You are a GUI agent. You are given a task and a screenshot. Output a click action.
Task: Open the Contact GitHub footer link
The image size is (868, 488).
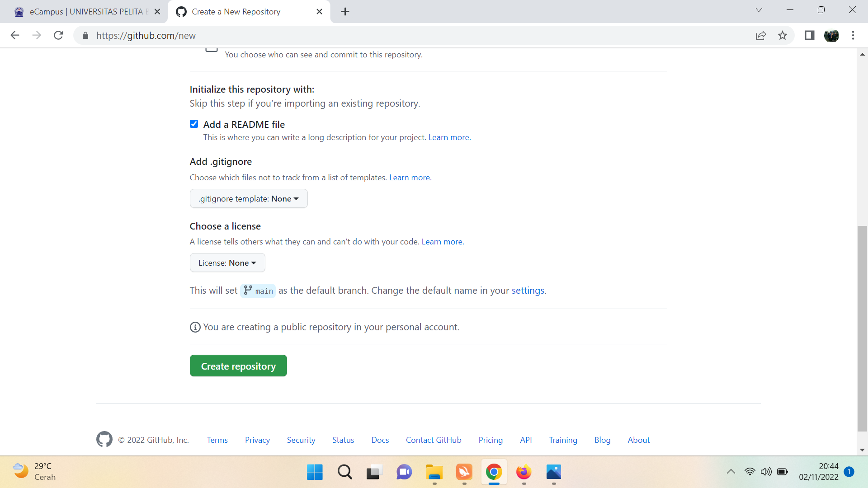coord(434,440)
